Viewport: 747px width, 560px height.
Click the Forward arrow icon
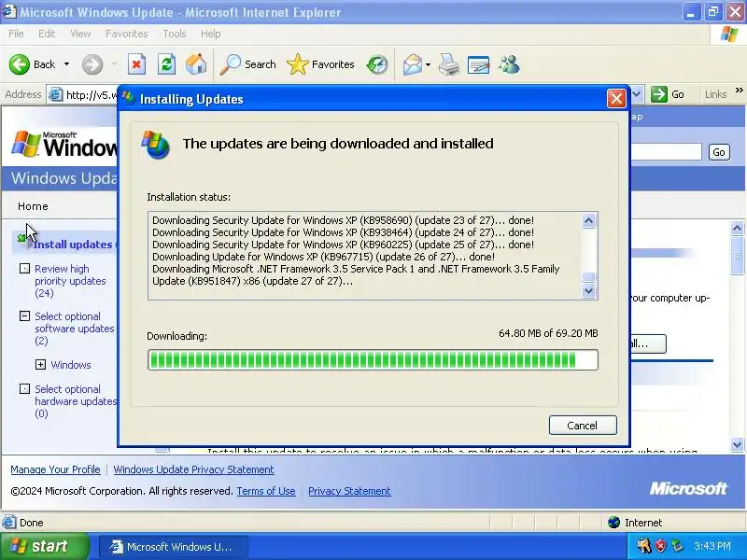pos(92,64)
